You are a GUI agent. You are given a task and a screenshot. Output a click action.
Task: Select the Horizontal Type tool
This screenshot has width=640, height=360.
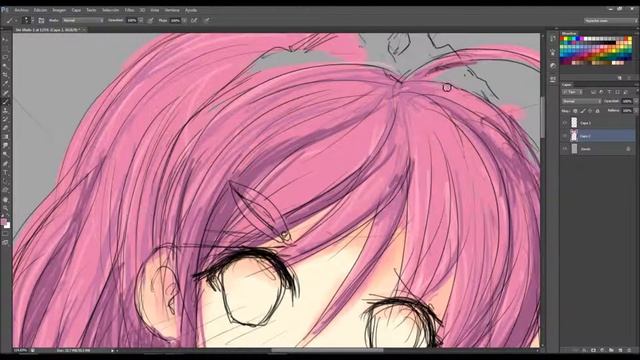5,173
